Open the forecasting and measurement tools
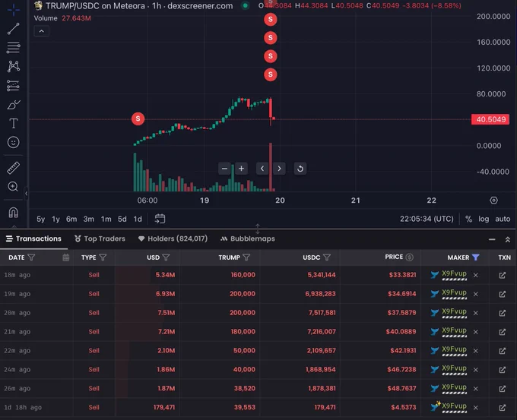 coord(13,86)
